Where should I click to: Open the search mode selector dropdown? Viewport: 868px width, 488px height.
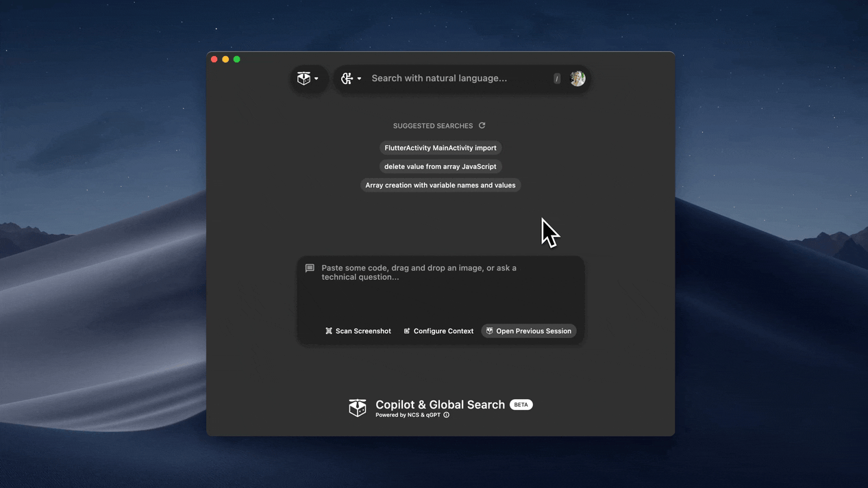(351, 79)
